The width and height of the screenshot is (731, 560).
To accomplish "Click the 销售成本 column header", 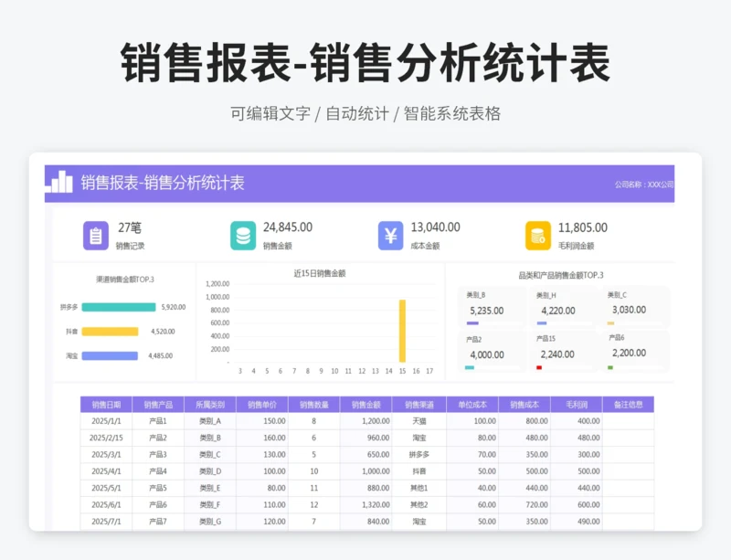I will coord(524,405).
